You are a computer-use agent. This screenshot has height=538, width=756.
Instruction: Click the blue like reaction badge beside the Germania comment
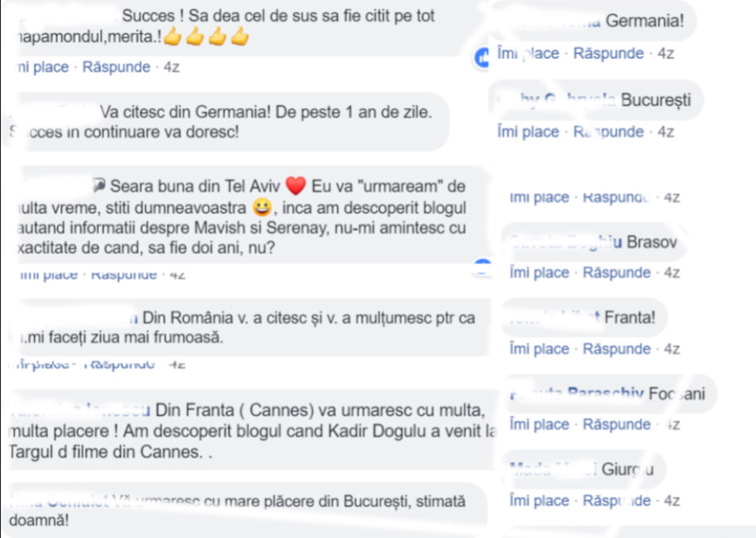[x=484, y=57]
